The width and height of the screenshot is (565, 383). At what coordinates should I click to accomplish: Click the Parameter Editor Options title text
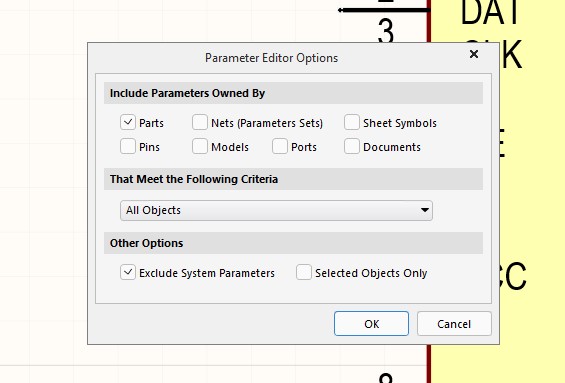272,58
